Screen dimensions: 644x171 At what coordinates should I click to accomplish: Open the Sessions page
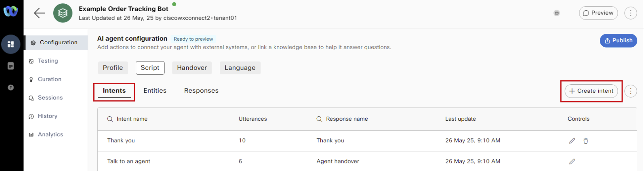[50, 98]
